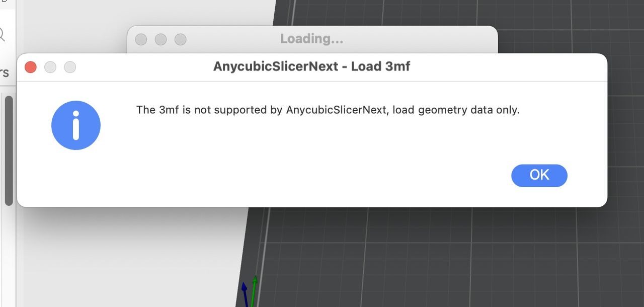
Task: Click the first grey button of the Loading window
Action: click(141, 39)
